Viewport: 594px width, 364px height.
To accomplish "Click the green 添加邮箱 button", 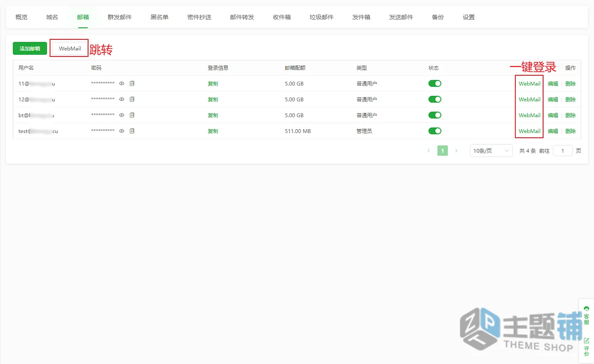I will pos(30,48).
